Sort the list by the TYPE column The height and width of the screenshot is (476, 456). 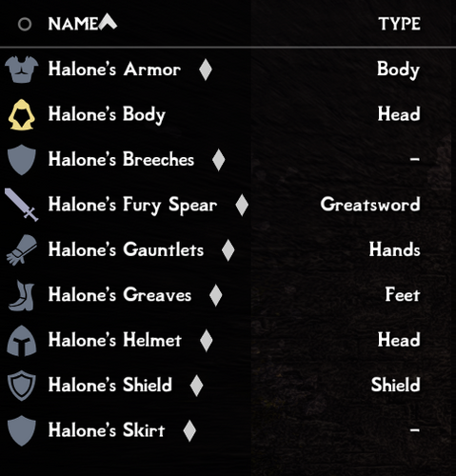tap(400, 24)
